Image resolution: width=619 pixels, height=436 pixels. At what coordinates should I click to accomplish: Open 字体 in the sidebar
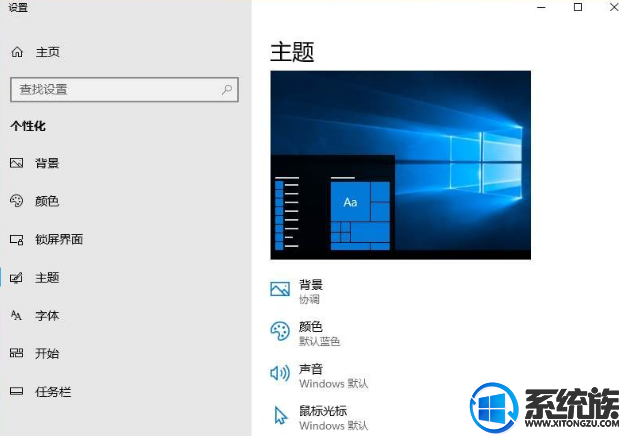click(x=47, y=316)
